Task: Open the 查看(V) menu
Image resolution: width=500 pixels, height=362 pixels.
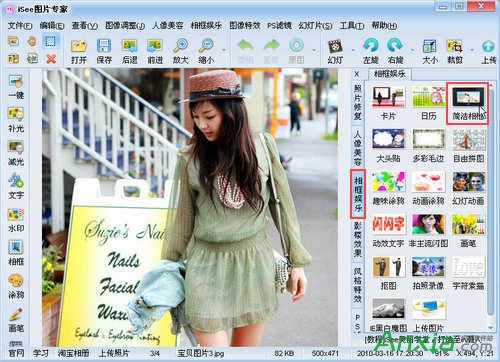Action: 85,26
